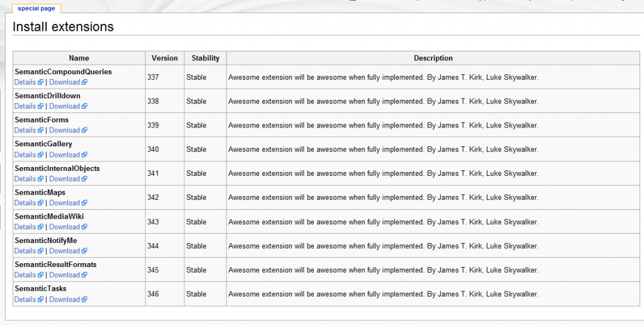Click version number 345
644x326 pixels.
pos(153,270)
